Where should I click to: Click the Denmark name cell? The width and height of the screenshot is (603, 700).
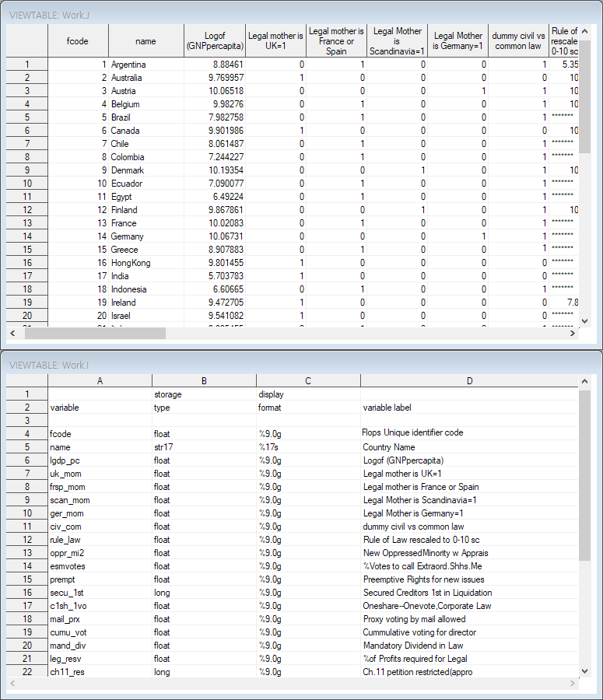tap(146, 170)
